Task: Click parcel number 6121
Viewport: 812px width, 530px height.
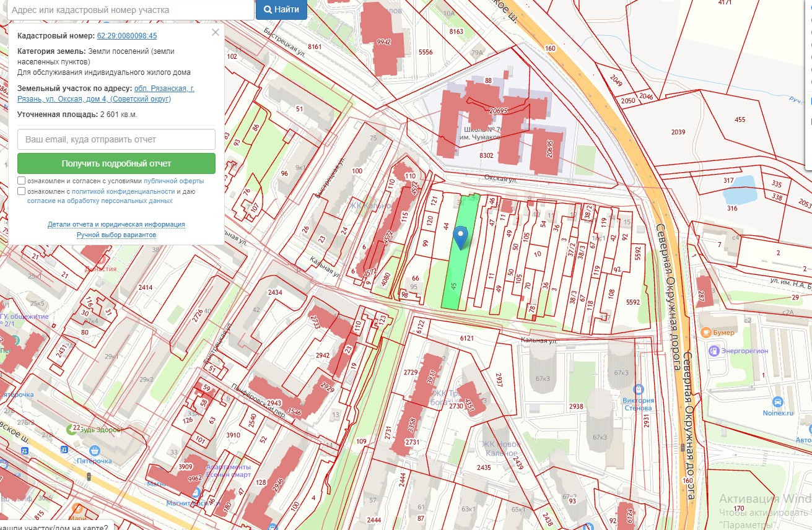Action: (466, 338)
